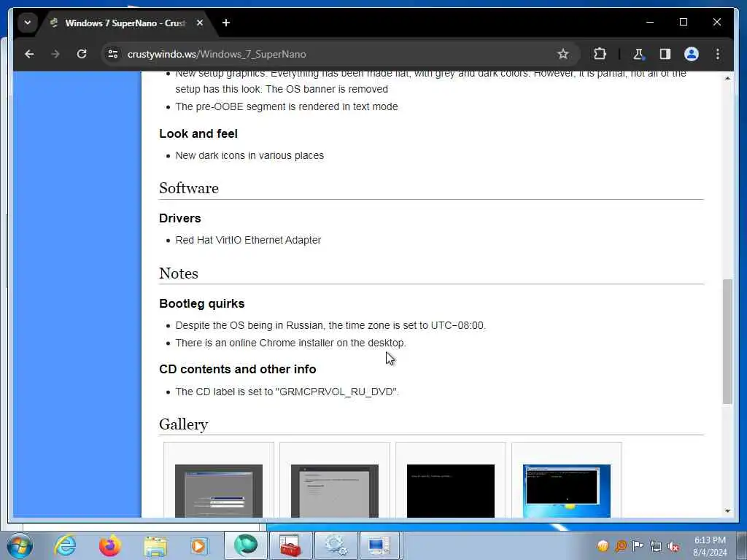The height and width of the screenshot is (560, 747).
Task: Click the scrollbar up arrow
Action: click(x=727, y=77)
